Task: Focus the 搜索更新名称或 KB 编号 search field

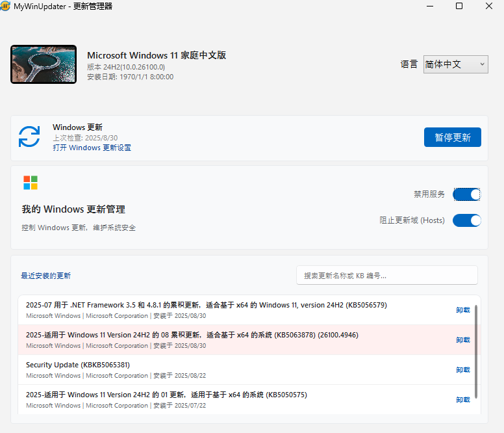Action: click(x=387, y=276)
